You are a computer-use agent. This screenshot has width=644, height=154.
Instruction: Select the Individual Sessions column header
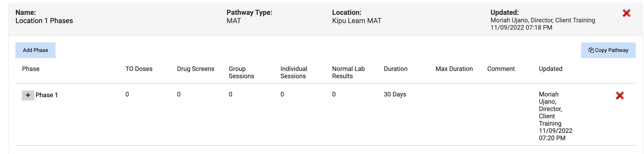pyautogui.click(x=294, y=72)
